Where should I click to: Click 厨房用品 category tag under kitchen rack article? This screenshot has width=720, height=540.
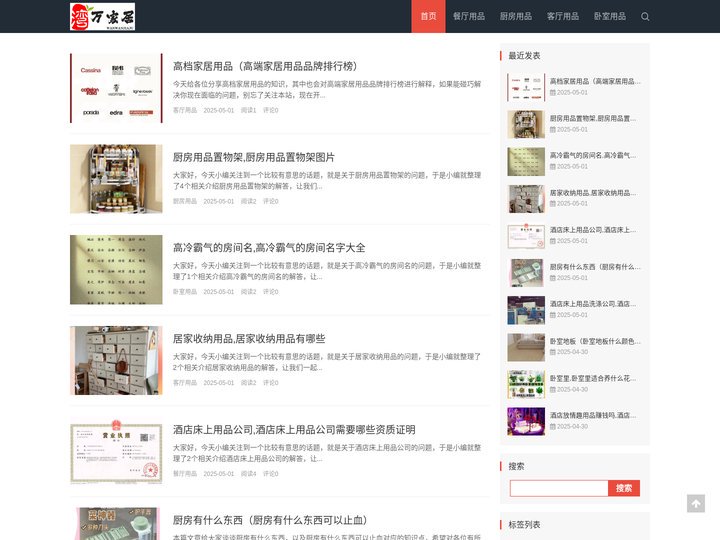pos(185,201)
